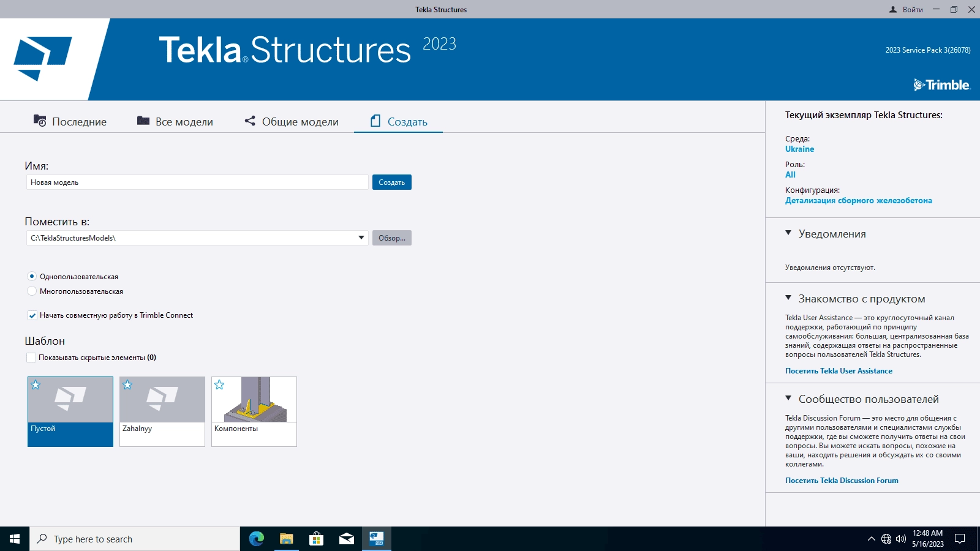Open Microsoft Store from taskbar
Screen dimensions: 980x551
(316, 539)
